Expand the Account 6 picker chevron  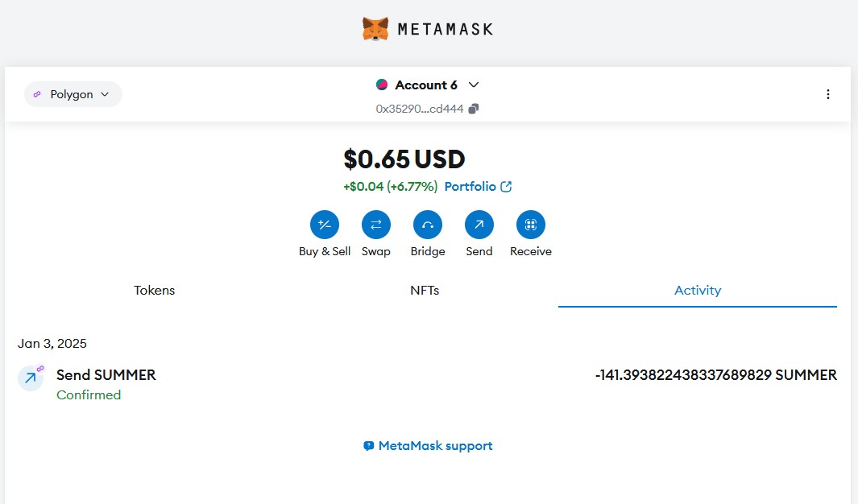[x=474, y=85]
